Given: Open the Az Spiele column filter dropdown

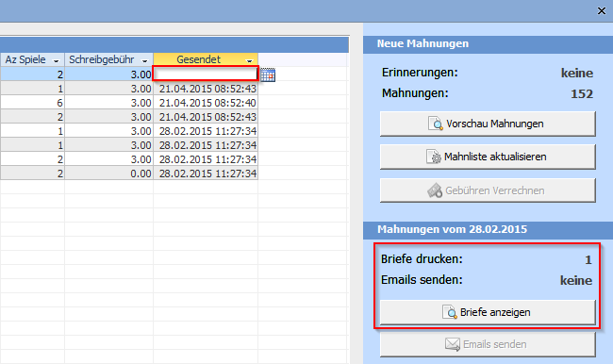Looking at the screenshot, I should click(57, 60).
